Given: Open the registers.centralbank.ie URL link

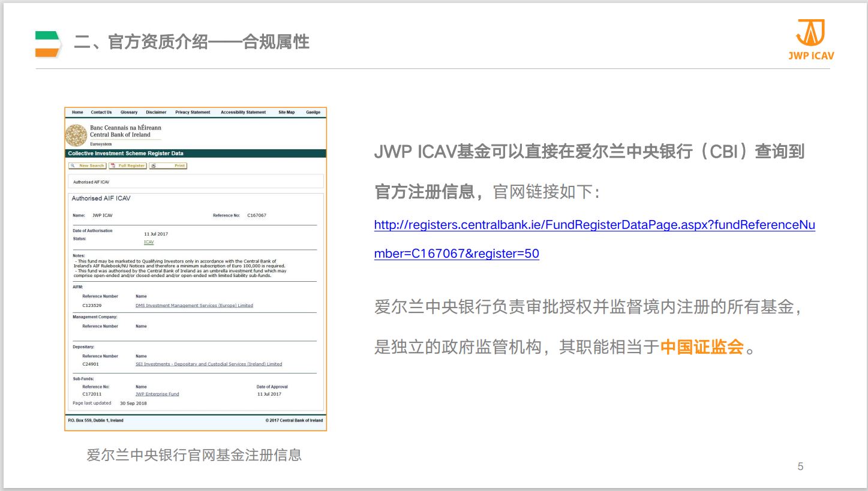Looking at the screenshot, I should 594,239.
